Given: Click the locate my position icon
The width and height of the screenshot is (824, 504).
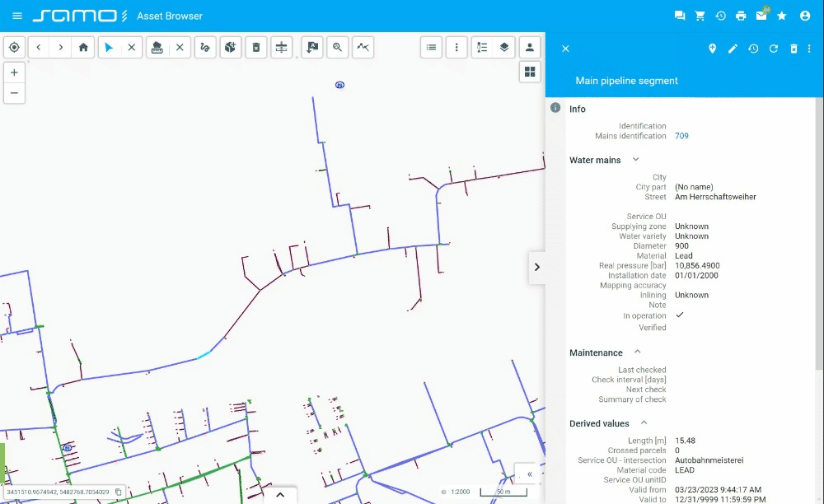Looking at the screenshot, I should [14, 47].
